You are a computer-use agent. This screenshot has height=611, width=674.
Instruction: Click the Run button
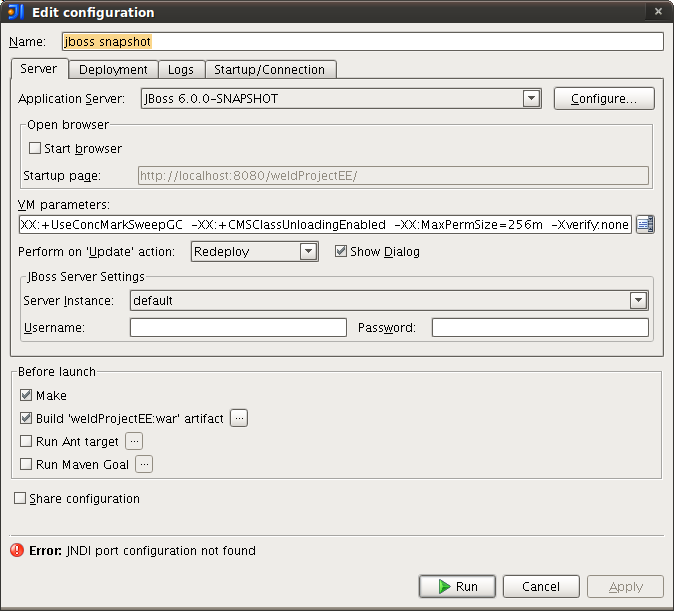point(457,586)
